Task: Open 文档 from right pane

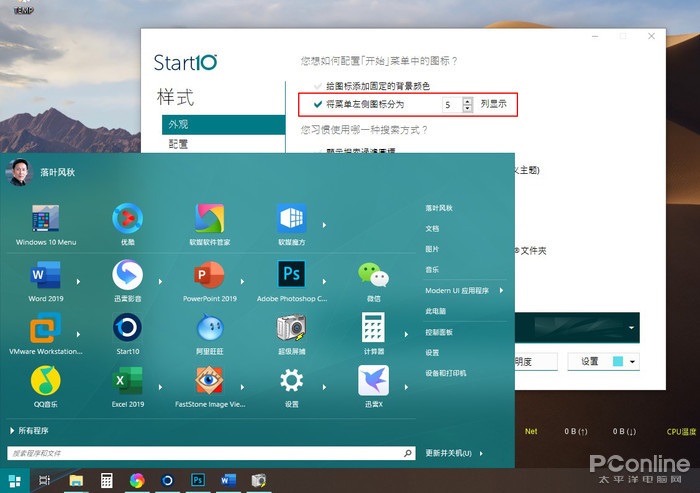Action: coord(432,229)
